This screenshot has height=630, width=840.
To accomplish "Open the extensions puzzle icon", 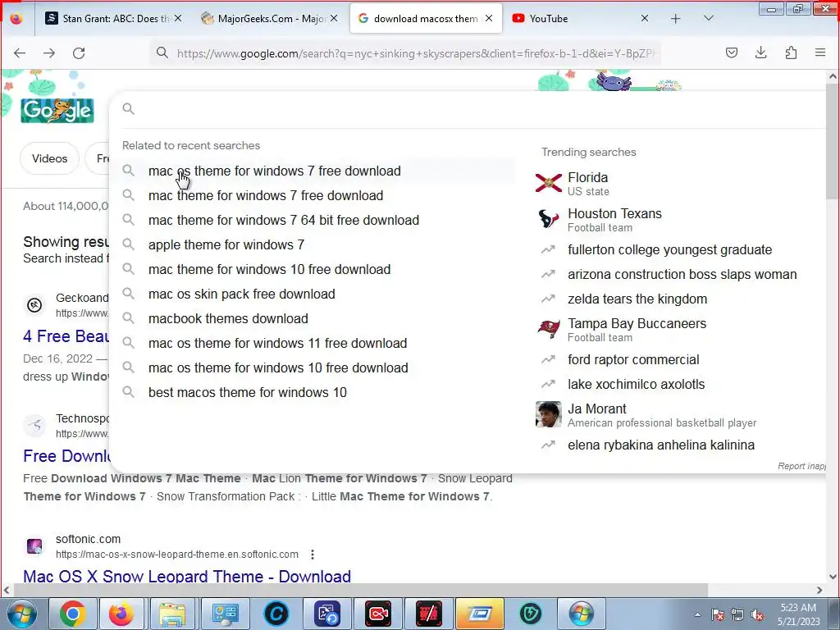I will (x=791, y=52).
